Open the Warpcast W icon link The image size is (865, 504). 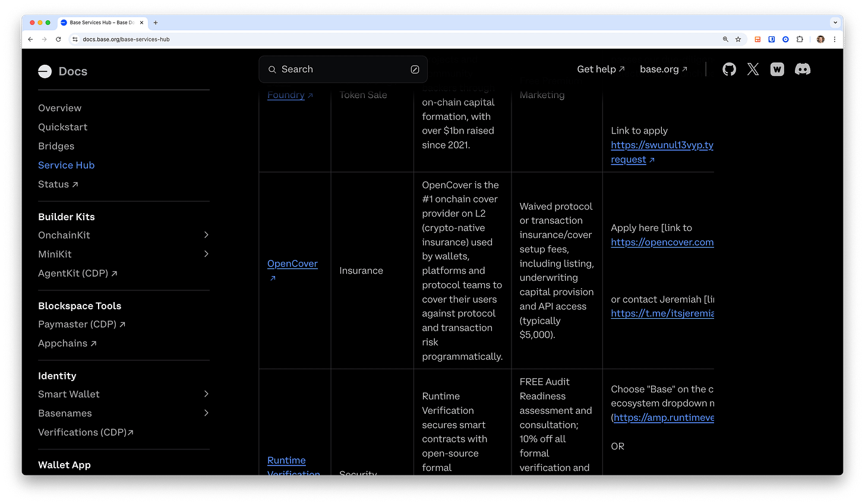pyautogui.click(x=777, y=69)
